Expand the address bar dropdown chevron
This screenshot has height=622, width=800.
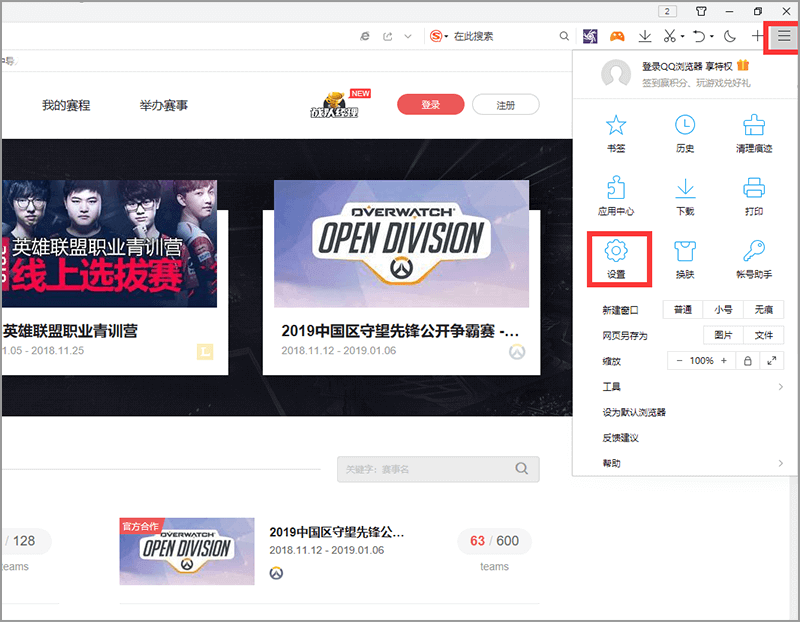tap(408, 36)
